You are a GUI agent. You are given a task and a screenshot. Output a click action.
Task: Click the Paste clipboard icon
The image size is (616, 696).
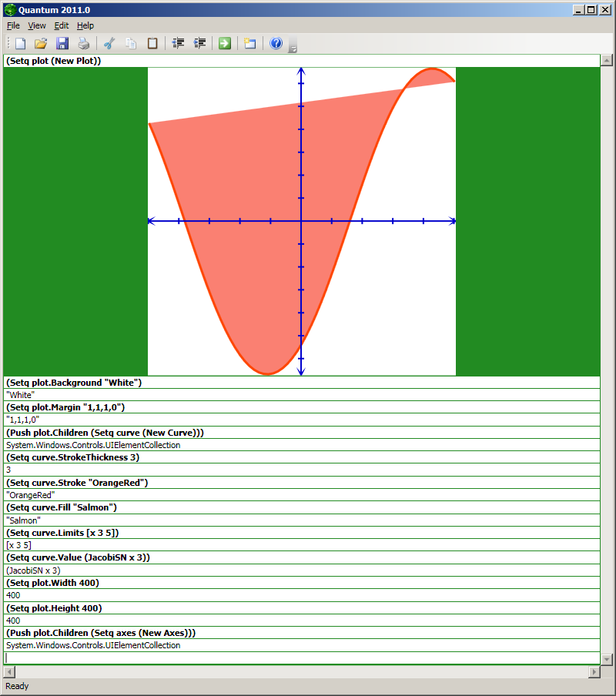(x=152, y=43)
